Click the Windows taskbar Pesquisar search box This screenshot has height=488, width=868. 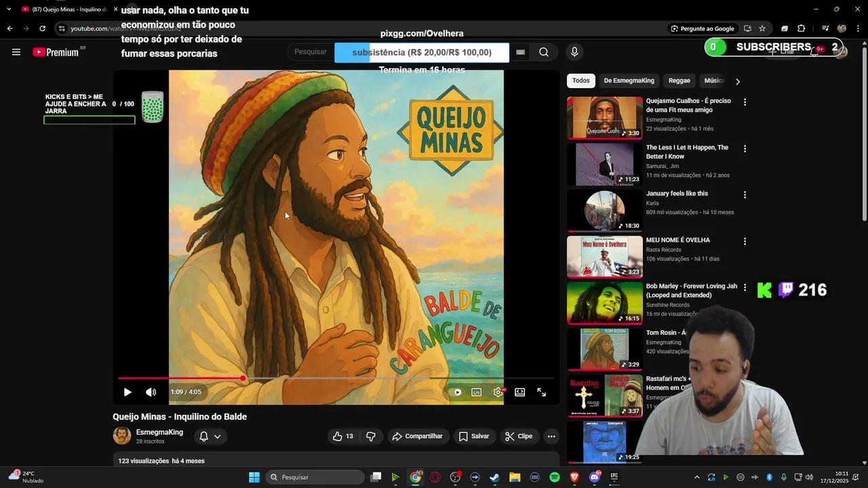(315, 477)
